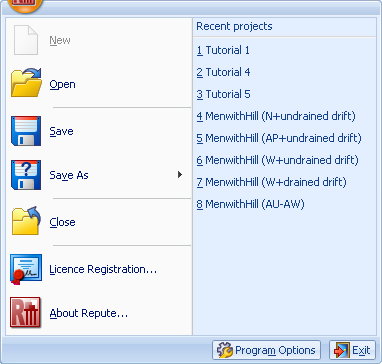
Task: Open MenwithHill (AP+undrained drift) project
Action: (279, 138)
